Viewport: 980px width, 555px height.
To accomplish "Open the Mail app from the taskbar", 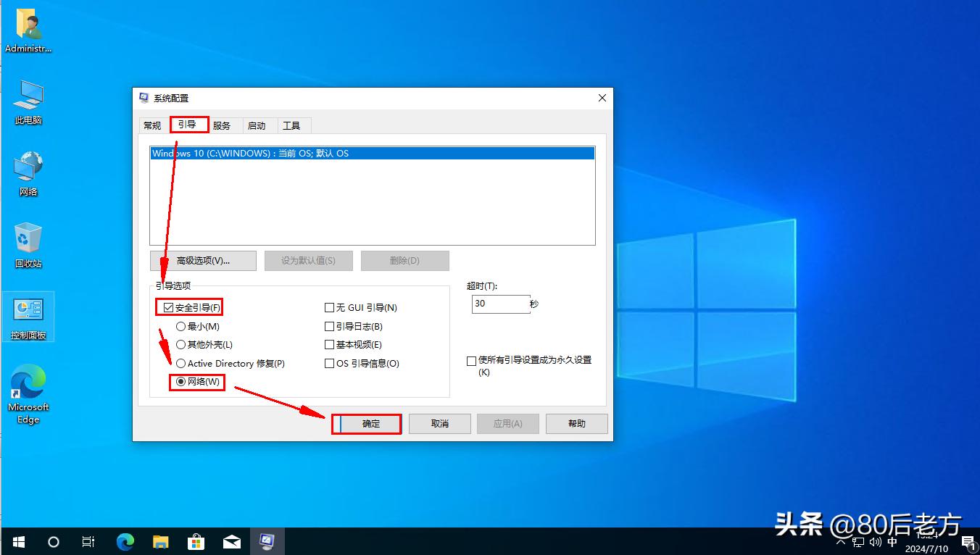I will tap(232, 541).
